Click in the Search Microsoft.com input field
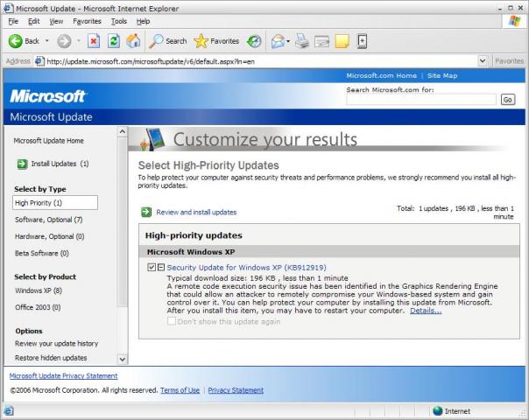This screenshot has height=420, width=529. click(421, 100)
